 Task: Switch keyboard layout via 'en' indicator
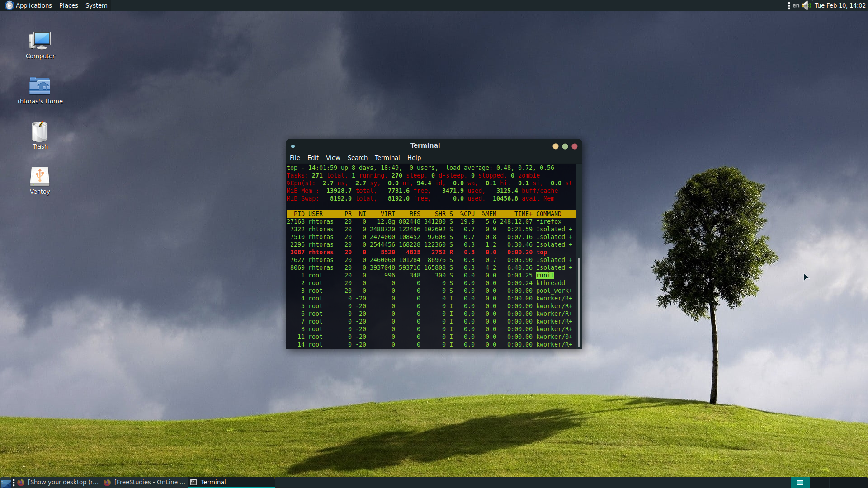coord(796,5)
